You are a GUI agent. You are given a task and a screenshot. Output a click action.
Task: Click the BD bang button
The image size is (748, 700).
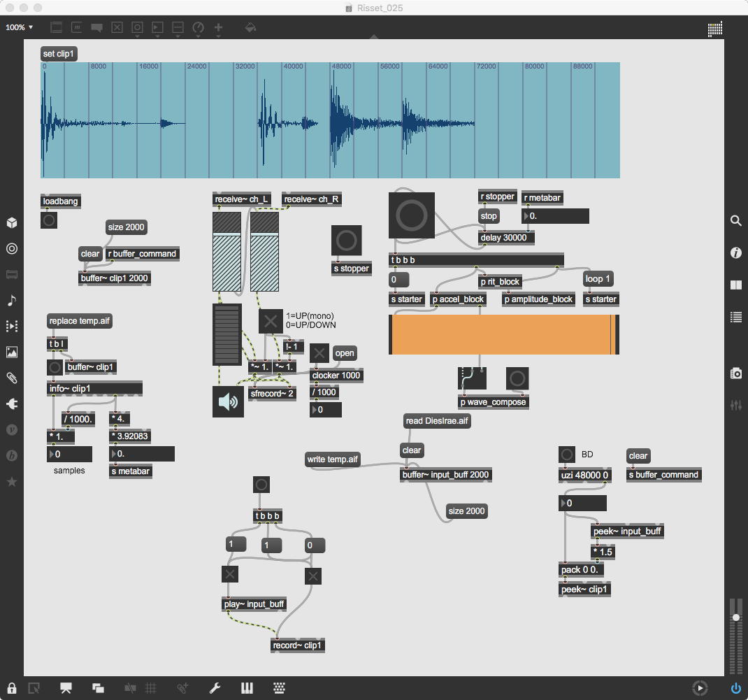tap(567, 455)
